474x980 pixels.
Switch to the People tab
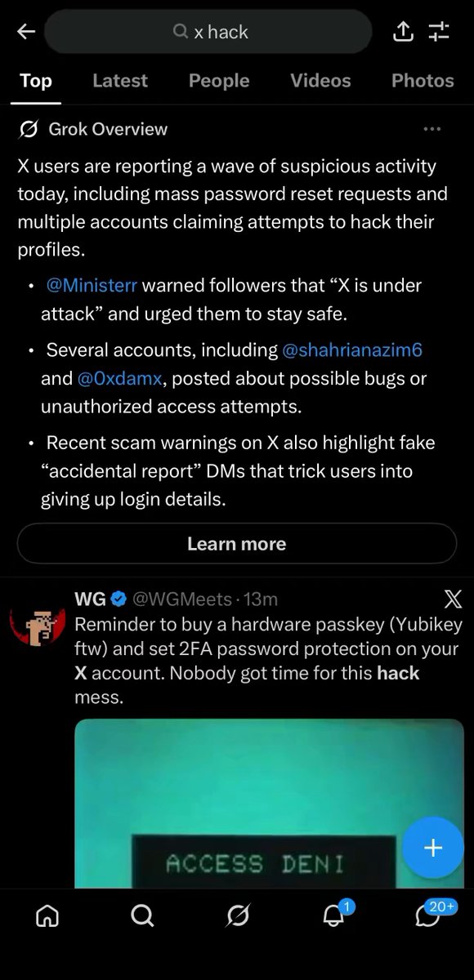pyautogui.click(x=219, y=81)
